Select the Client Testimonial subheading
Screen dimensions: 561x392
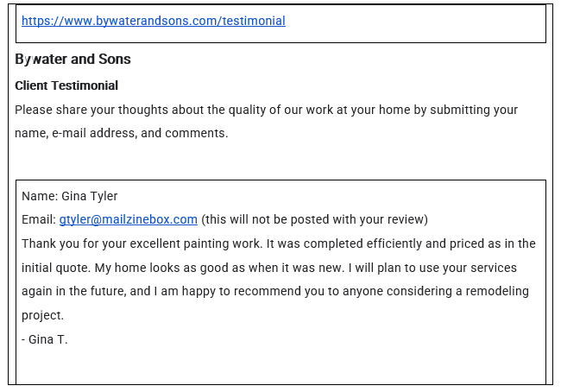(x=66, y=85)
